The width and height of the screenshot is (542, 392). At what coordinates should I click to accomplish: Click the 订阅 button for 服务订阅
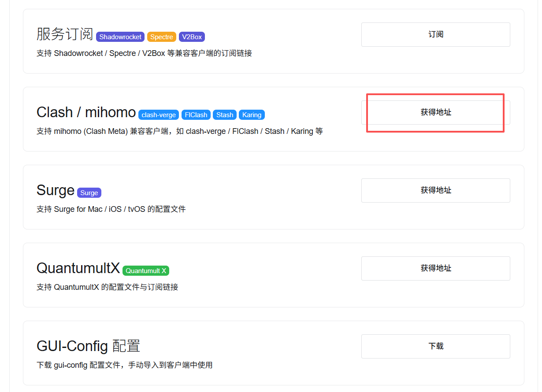[435, 34]
